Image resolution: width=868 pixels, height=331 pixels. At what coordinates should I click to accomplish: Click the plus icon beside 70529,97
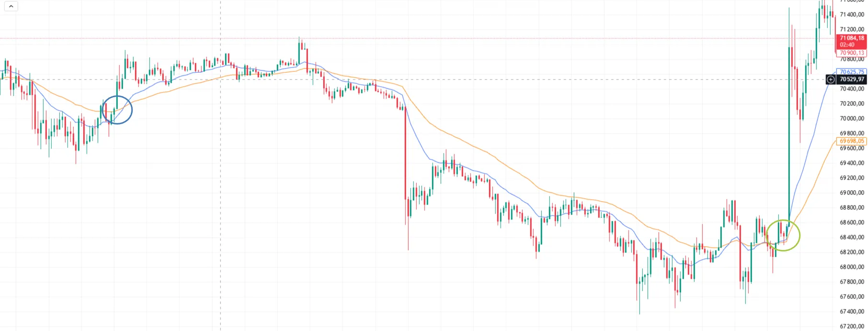click(x=831, y=80)
